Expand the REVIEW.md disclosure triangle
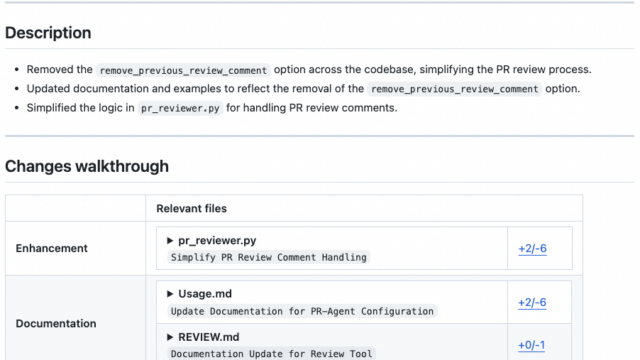The height and width of the screenshot is (360, 640). pos(170,337)
